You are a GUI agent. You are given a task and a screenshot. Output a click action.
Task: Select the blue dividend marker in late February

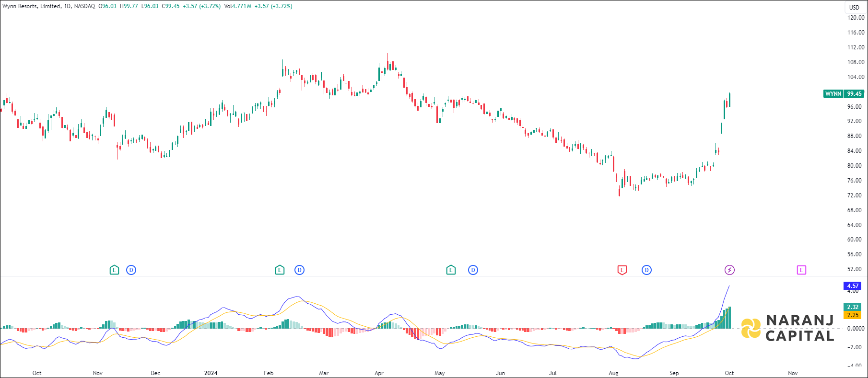click(x=299, y=270)
